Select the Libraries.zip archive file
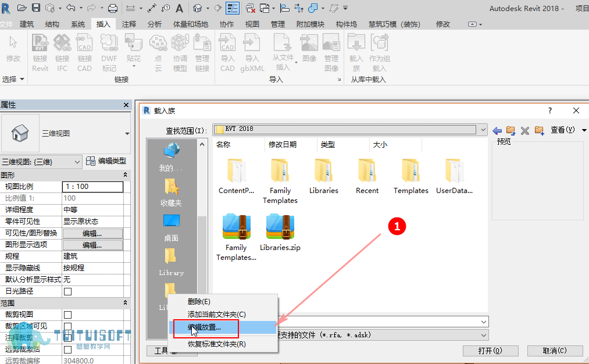The width and height of the screenshot is (589, 364). (280, 233)
